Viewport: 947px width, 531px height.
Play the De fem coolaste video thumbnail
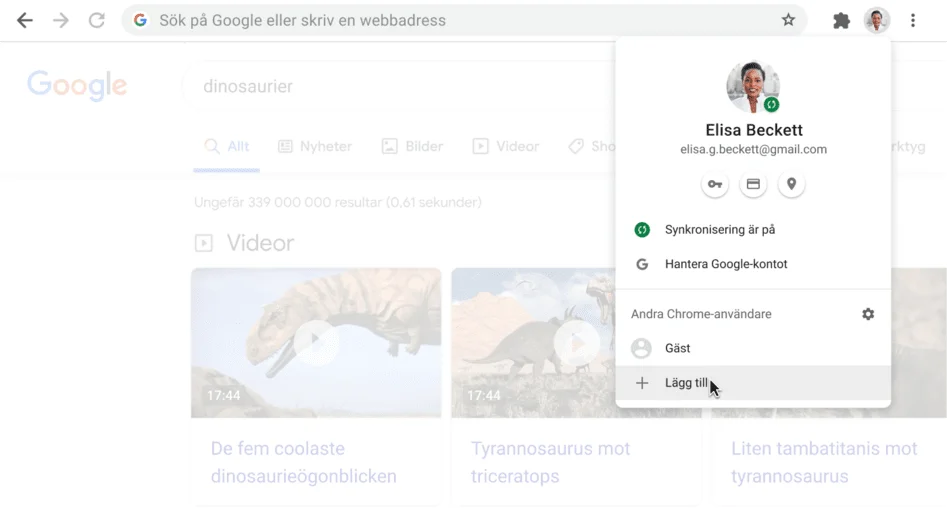316,342
